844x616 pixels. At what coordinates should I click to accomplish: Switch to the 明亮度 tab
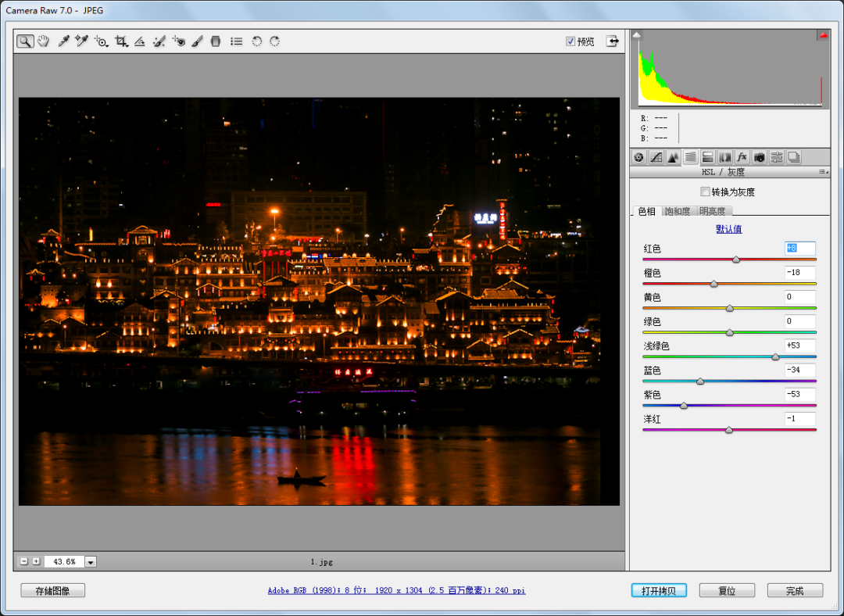pos(713,211)
